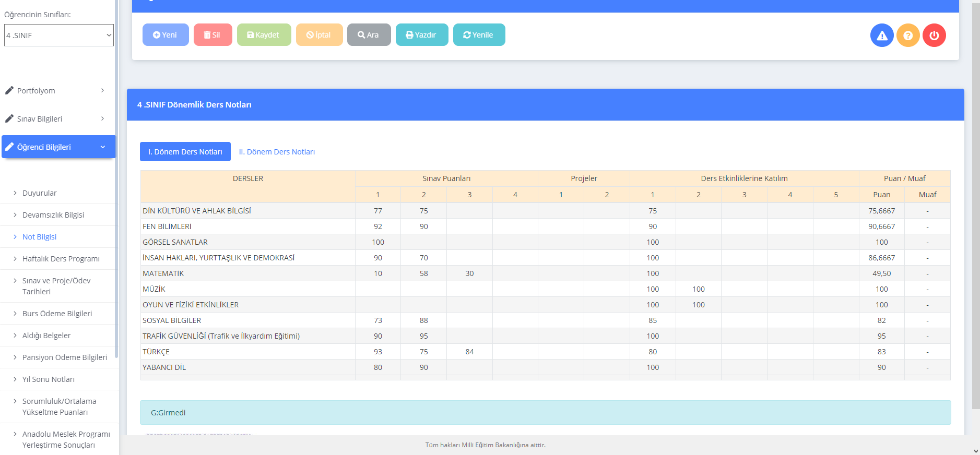This screenshot has height=455, width=980.
Task: Click the Ders Etkinliklerine Katılım header
Action: (x=744, y=178)
